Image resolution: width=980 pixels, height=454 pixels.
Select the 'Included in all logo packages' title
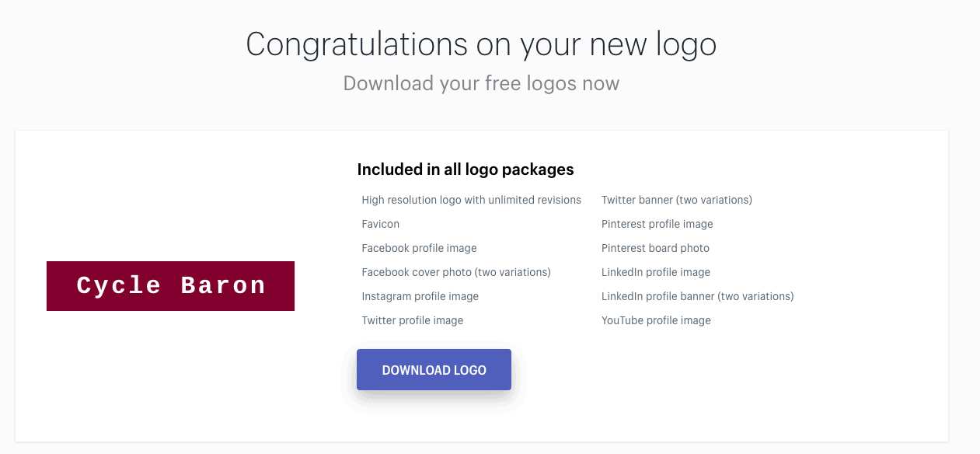coord(465,169)
